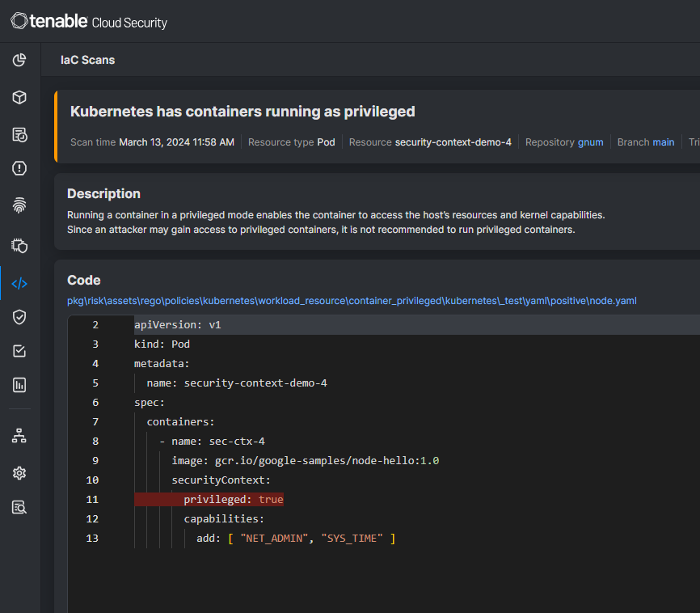Click the 'name: security-context-demo-4' code line
Screen dimensions: 700x613
[x=237, y=383]
